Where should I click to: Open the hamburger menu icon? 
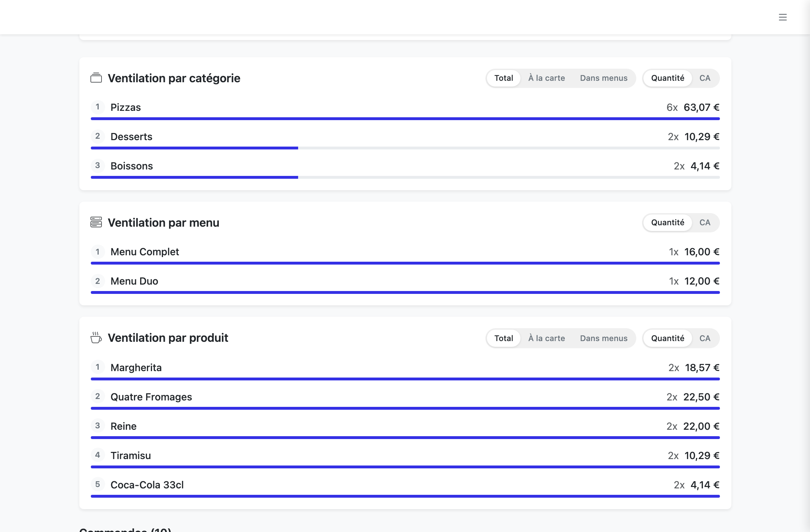click(783, 17)
